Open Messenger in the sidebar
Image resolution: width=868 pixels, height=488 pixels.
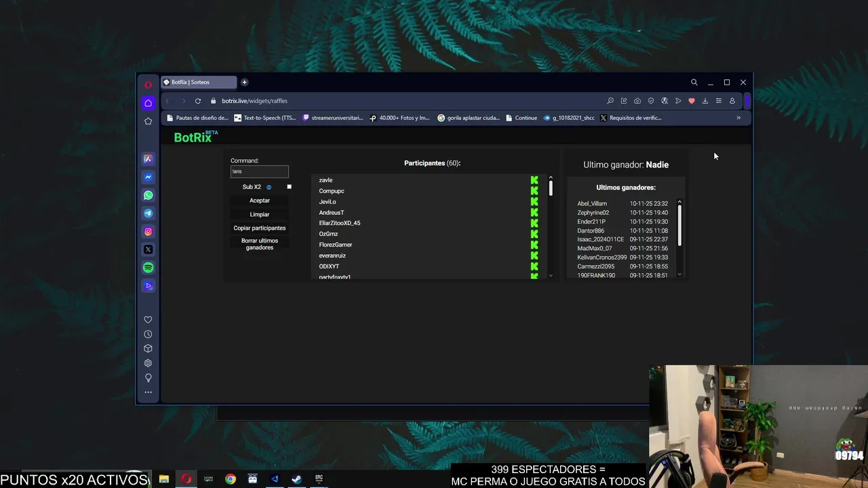(x=148, y=178)
